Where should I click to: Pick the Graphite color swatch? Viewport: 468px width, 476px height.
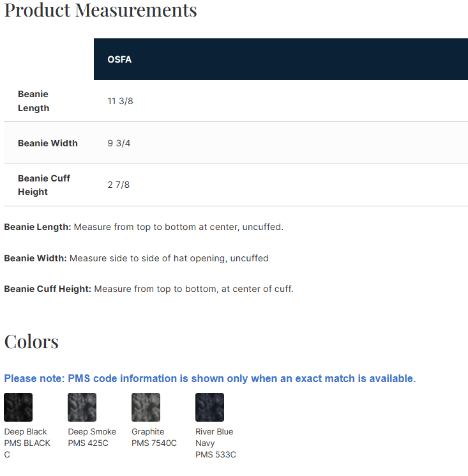click(146, 407)
